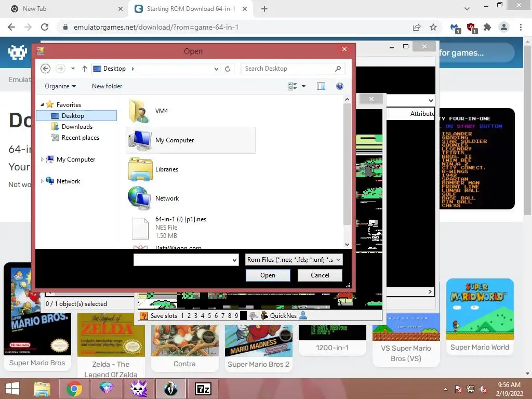The image size is (532, 399).
Task: Open Rom Files type filter dropdown
Action: 294,260
